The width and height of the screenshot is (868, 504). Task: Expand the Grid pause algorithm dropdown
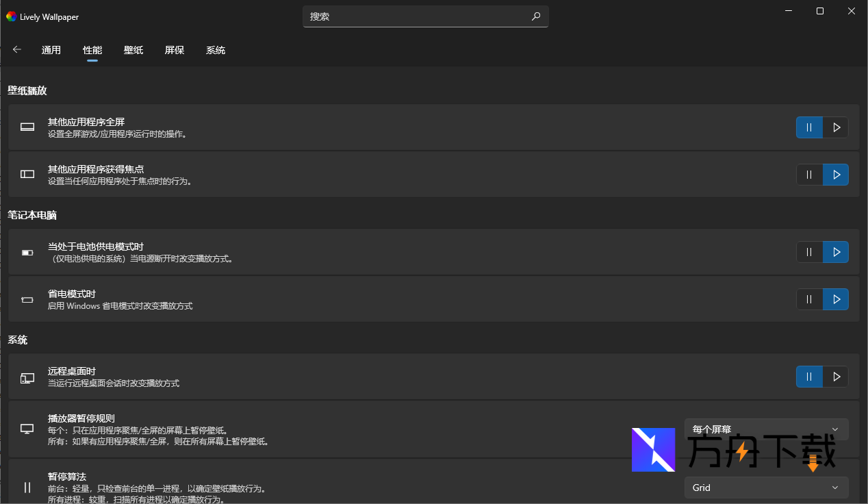766,488
